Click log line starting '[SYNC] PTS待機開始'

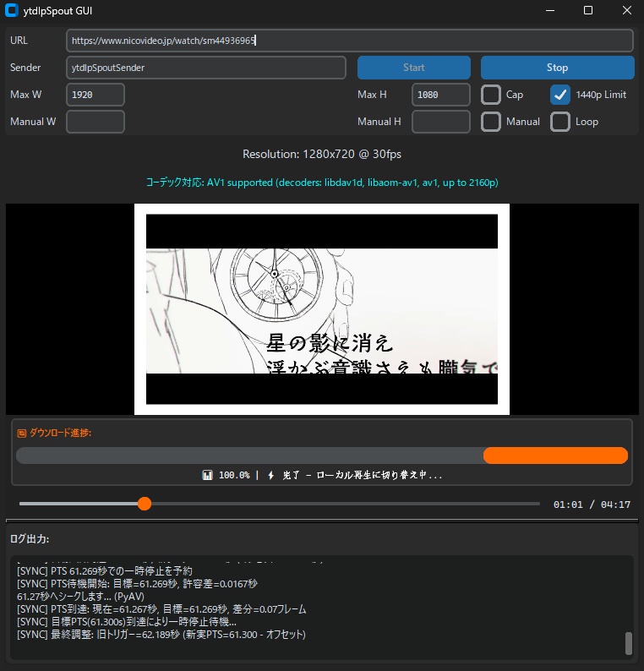click(x=137, y=584)
